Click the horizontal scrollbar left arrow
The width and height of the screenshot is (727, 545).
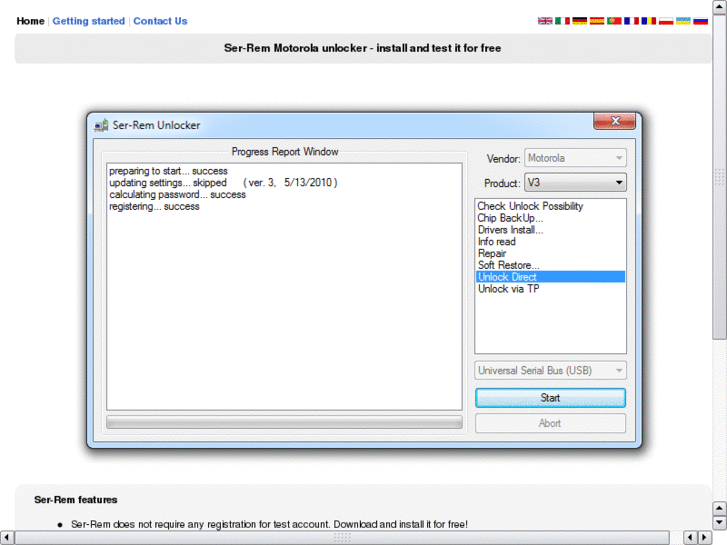point(6,538)
